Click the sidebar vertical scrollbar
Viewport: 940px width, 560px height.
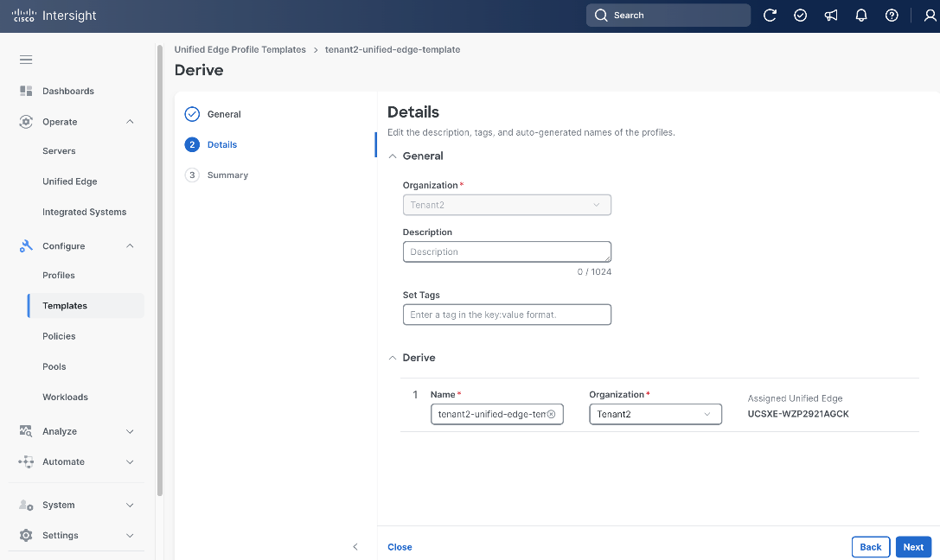click(159, 270)
